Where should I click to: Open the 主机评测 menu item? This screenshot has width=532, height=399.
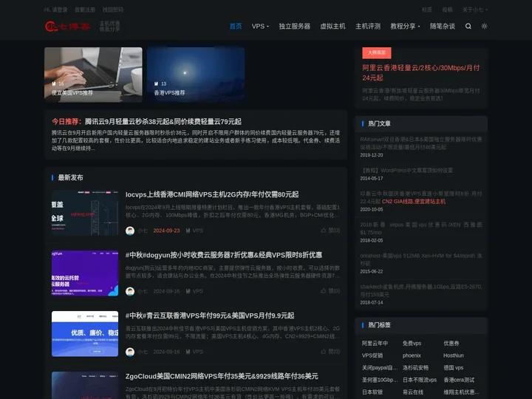[368, 26]
